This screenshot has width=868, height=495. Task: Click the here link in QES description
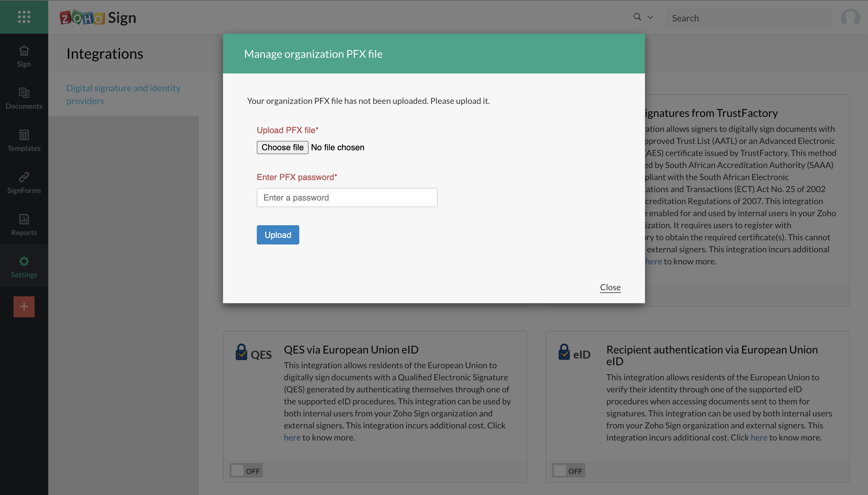pyautogui.click(x=292, y=437)
